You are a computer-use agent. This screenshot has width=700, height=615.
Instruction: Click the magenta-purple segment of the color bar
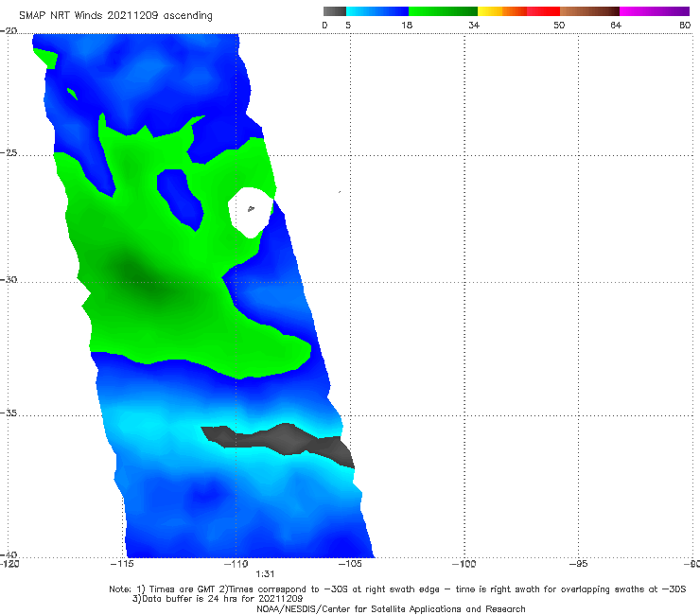(655, 11)
